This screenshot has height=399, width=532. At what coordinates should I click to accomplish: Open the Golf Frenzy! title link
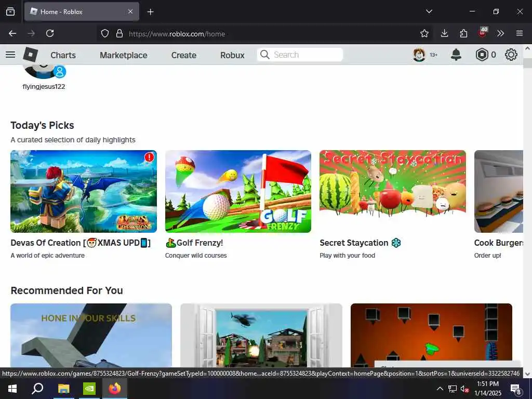coord(194,243)
